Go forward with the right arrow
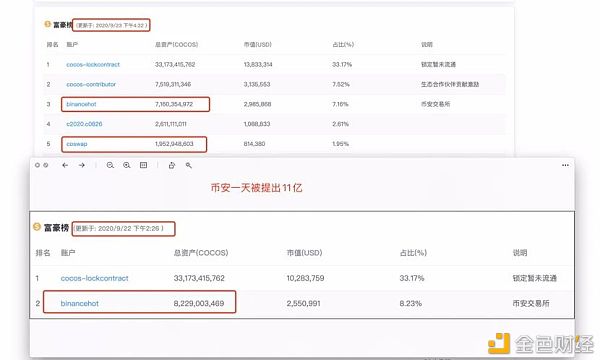 (x=82, y=165)
